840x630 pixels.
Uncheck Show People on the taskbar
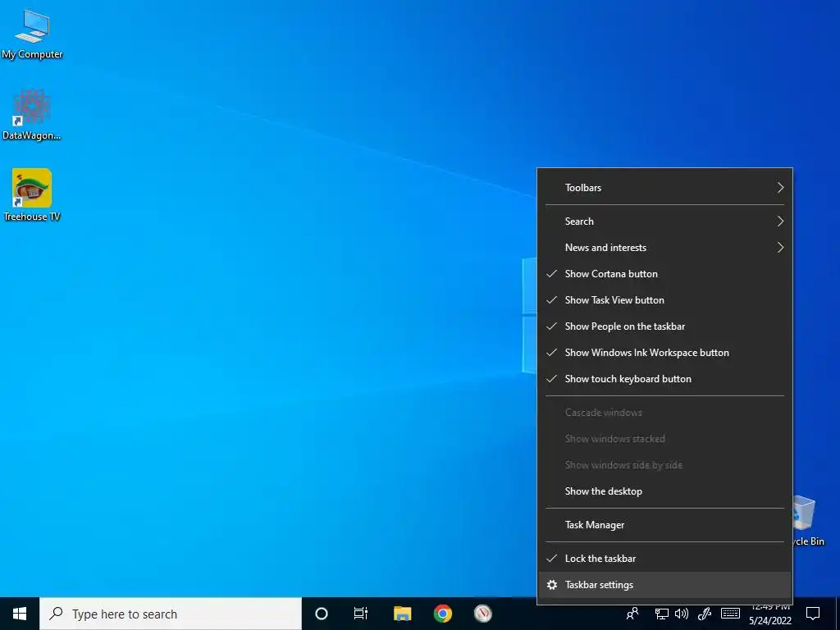pyautogui.click(x=664, y=326)
